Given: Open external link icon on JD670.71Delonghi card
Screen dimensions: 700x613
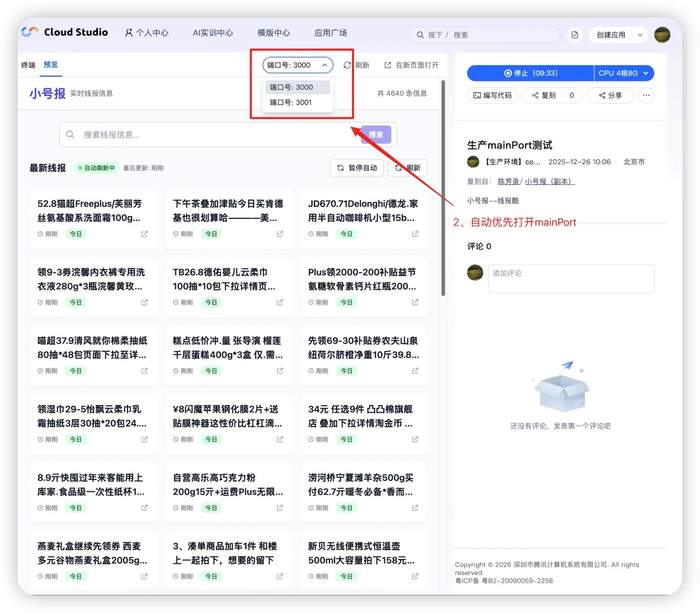Looking at the screenshot, I should pos(415,234).
